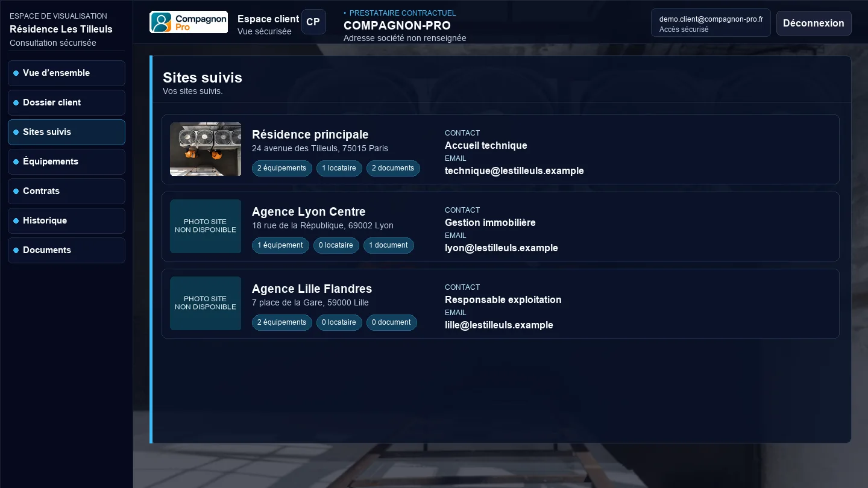Click the lyon@lestilleuls.example email
Image resolution: width=868 pixels, height=488 pixels.
502,248
